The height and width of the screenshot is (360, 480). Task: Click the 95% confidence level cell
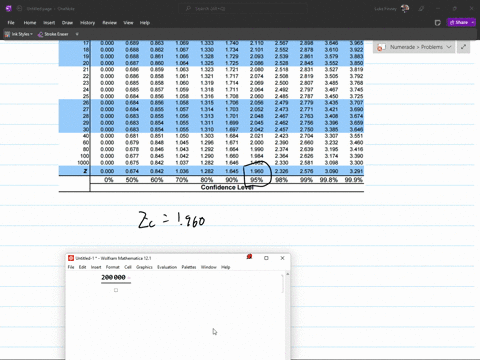coord(257,180)
